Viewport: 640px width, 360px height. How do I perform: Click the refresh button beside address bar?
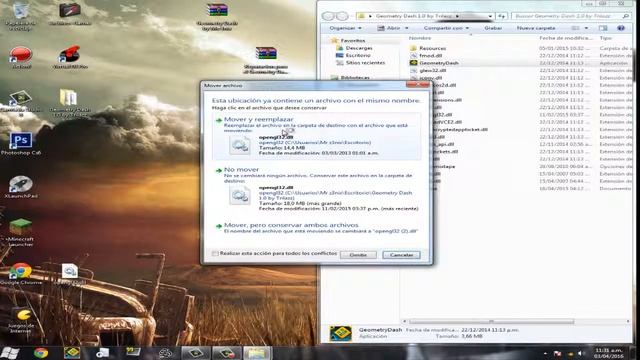point(502,16)
